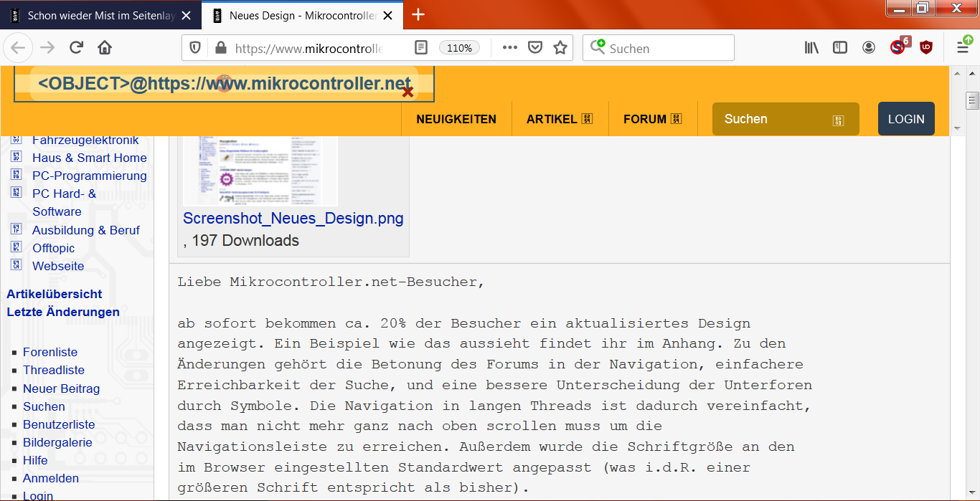The width and height of the screenshot is (980, 501).
Task: Click icon next to Offtopic
Action: coord(17,247)
